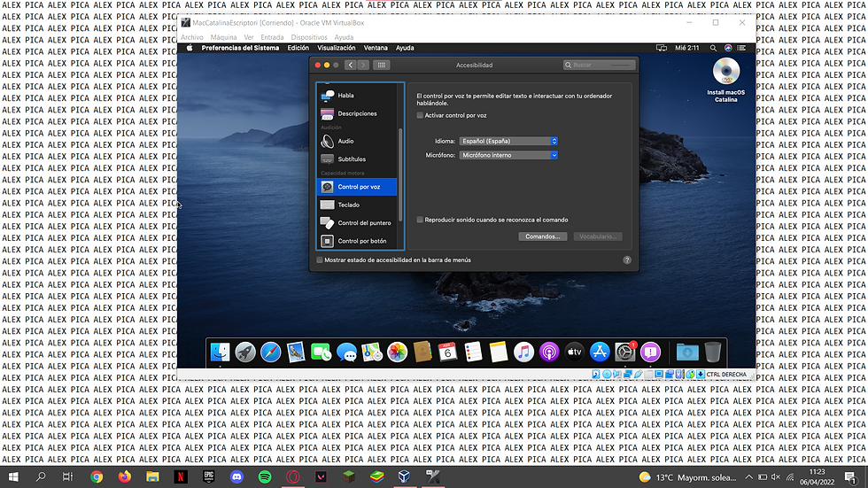This screenshot has width=868, height=488.
Task: Open Notes from the dock
Action: [498, 352]
